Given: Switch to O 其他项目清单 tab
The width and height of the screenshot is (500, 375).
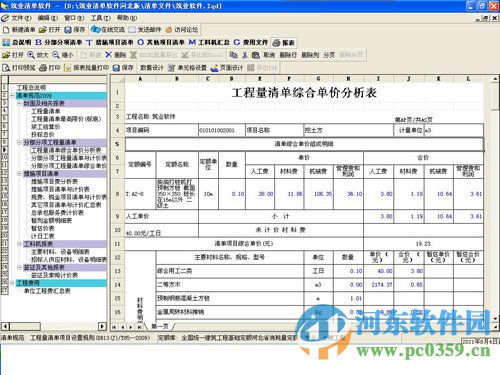Looking at the screenshot, I should pos(161,42).
